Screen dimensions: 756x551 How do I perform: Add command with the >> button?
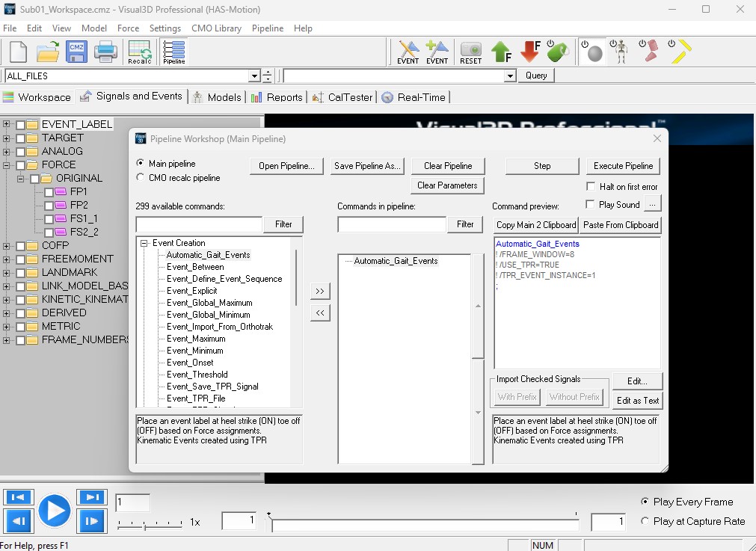click(320, 291)
